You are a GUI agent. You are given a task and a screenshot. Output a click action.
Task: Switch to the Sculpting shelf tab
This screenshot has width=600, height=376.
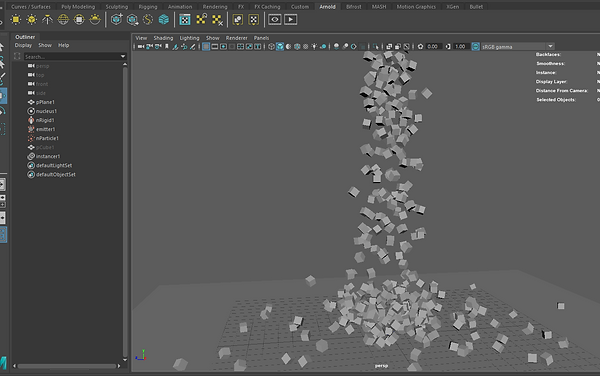click(x=117, y=7)
